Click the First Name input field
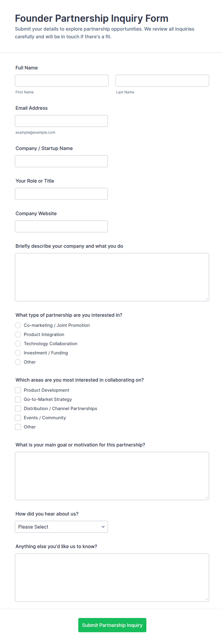 62,81
